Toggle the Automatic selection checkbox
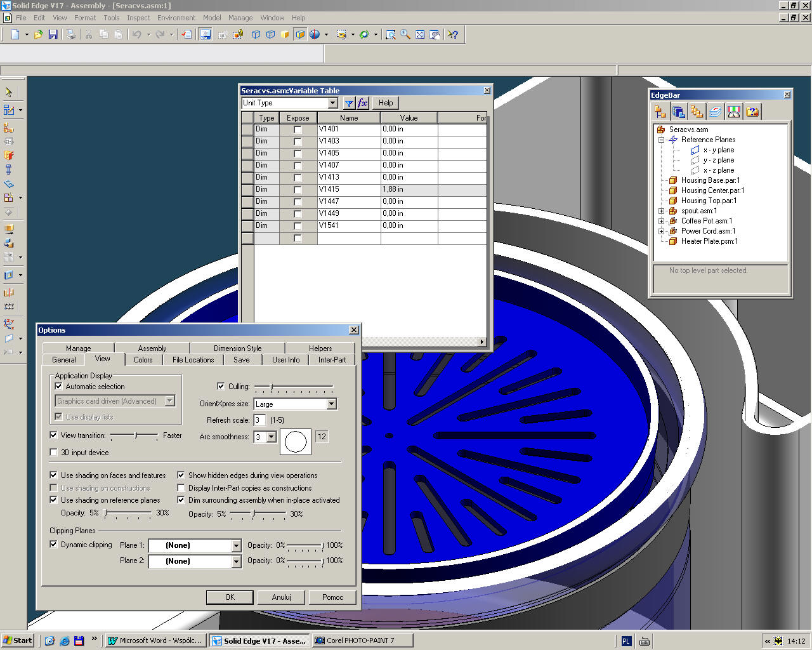Image resolution: width=812 pixels, height=650 pixels. pos(59,386)
